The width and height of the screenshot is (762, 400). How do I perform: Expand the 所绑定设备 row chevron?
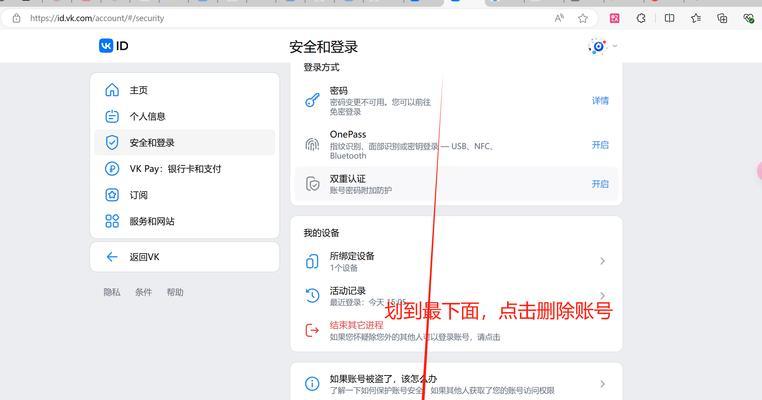(x=603, y=261)
